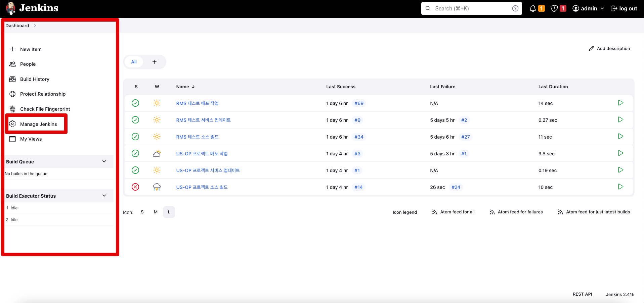
Task: Click the notifications bell icon
Action: 533,8
